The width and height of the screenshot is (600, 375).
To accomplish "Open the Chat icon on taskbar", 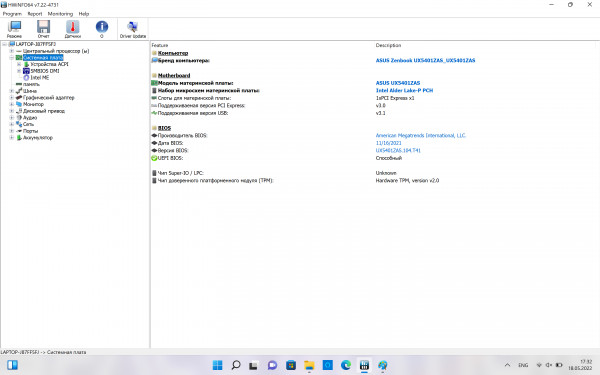I will pyautogui.click(x=272, y=365).
